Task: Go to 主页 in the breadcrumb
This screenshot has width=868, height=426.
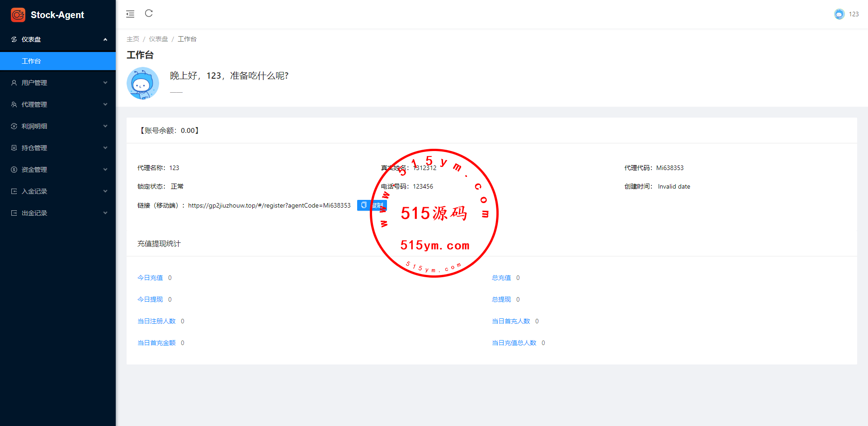Action: coord(132,39)
